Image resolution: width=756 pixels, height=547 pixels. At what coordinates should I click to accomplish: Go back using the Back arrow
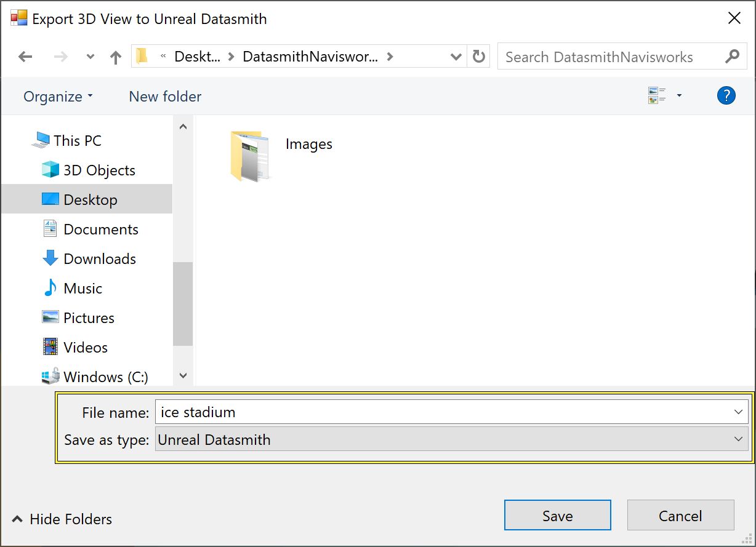(x=25, y=57)
